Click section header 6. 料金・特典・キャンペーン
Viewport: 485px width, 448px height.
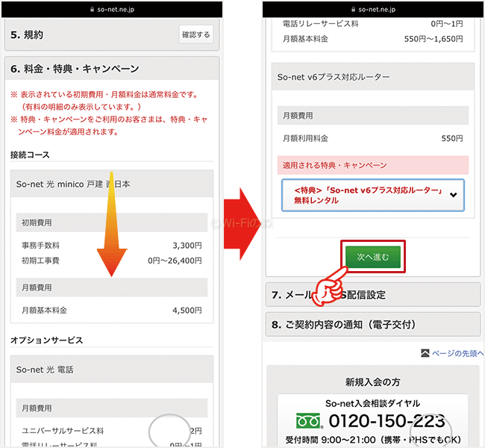[x=112, y=69]
